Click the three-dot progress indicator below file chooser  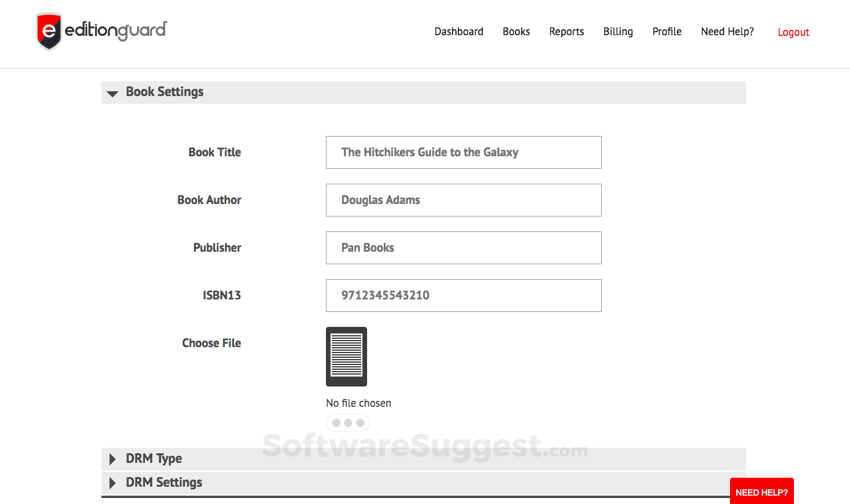coord(347,422)
